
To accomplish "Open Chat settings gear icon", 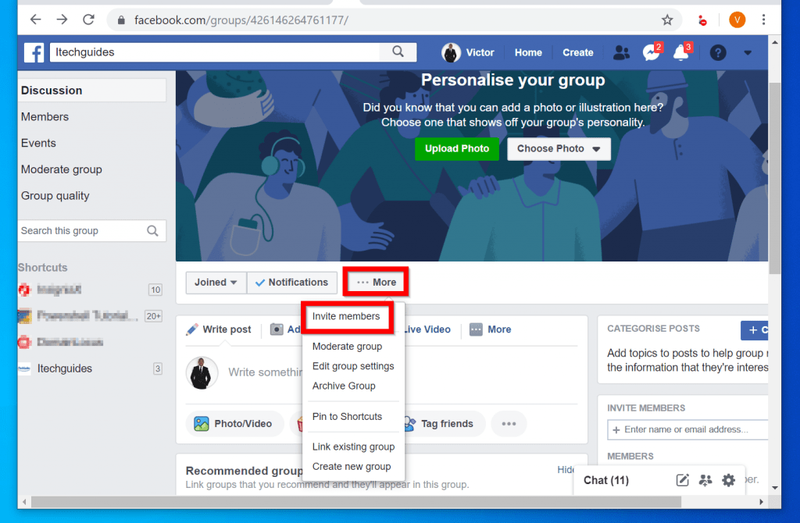I will click(x=729, y=480).
